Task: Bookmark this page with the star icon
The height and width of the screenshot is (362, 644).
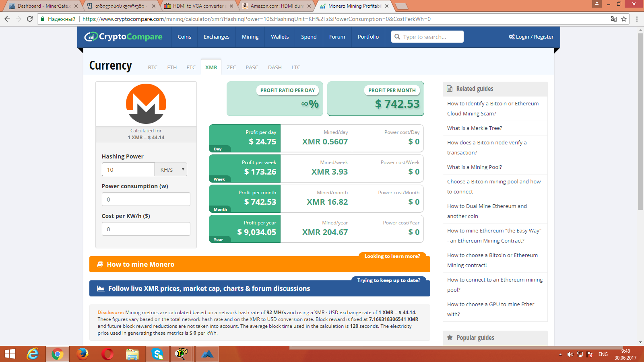Action: [624, 19]
